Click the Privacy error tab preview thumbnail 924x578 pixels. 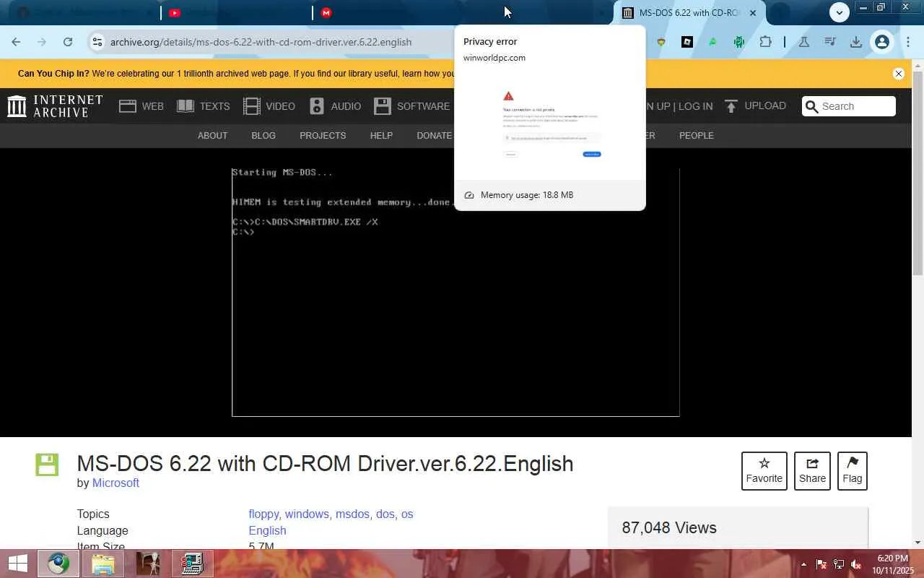[x=550, y=124]
